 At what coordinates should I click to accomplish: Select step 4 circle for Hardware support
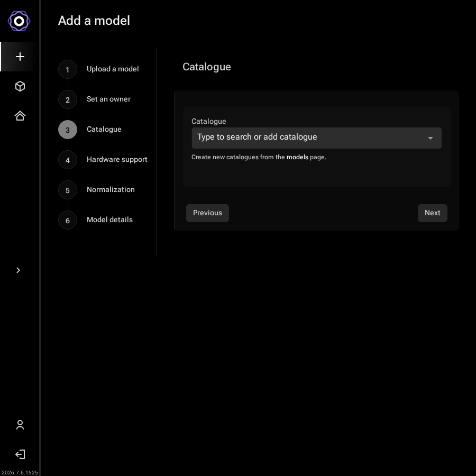(x=68, y=160)
